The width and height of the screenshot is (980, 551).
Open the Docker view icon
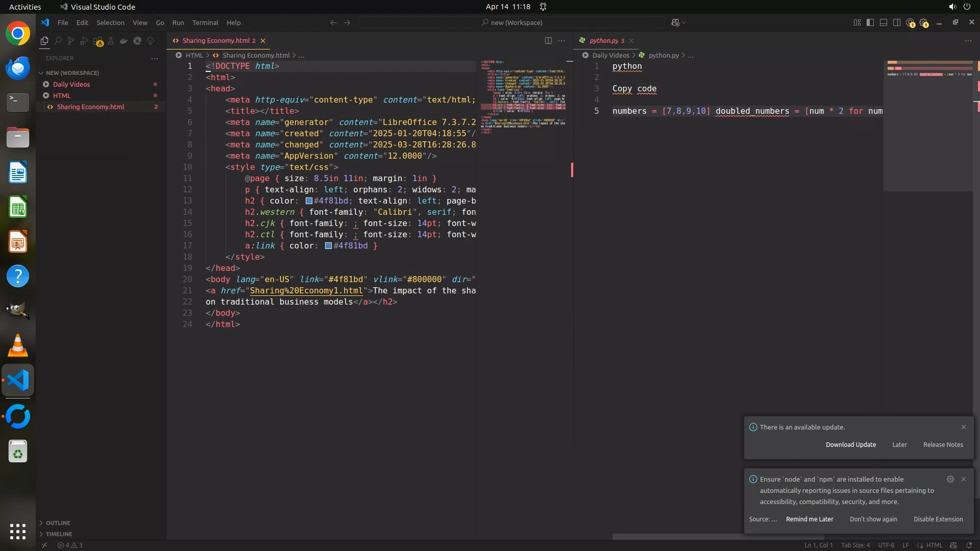(124, 41)
